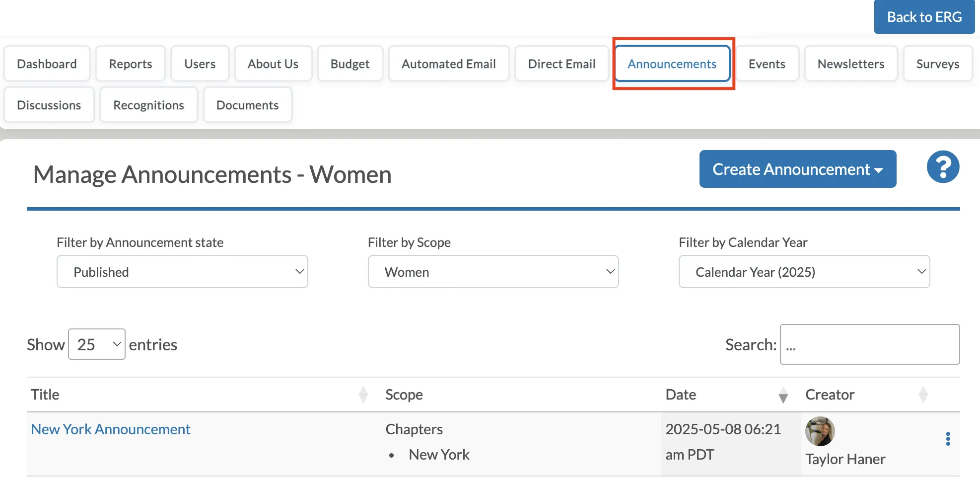Click the New York chapter bullet text

[439, 455]
